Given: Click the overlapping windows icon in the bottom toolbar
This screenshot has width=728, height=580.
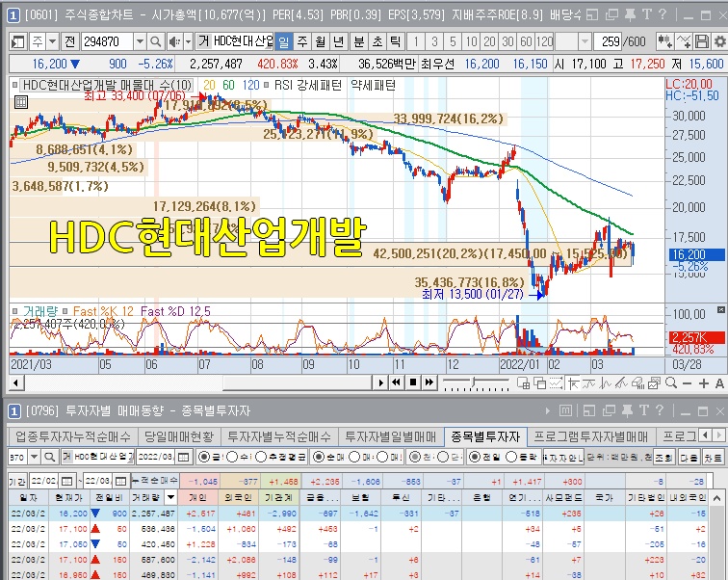Looking at the screenshot, I should pyautogui.click(x=539, y=383).
